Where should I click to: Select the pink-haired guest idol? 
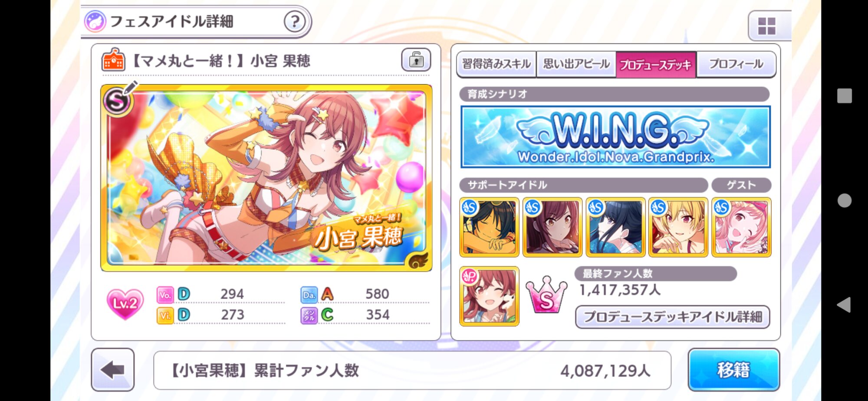[x=741, y=227]
